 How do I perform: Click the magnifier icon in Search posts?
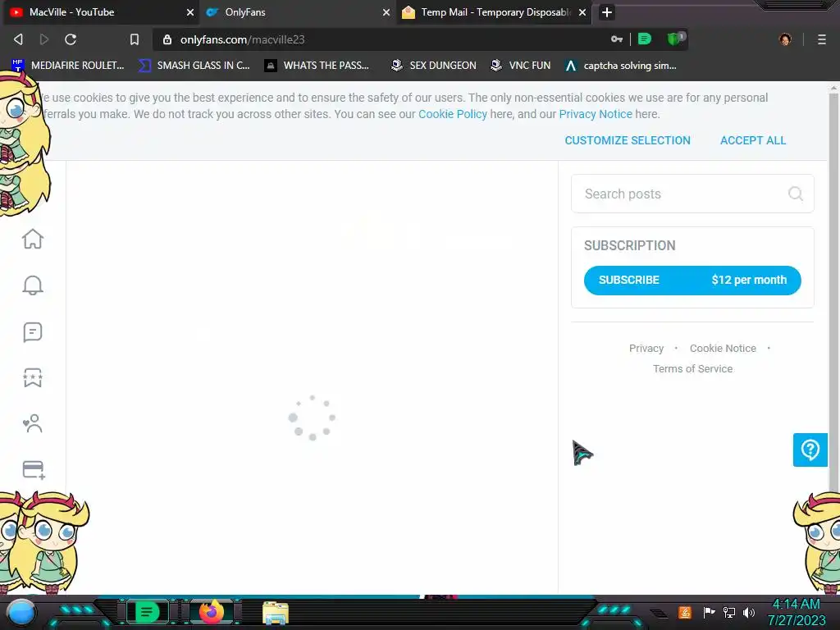(x=796, y=194)
